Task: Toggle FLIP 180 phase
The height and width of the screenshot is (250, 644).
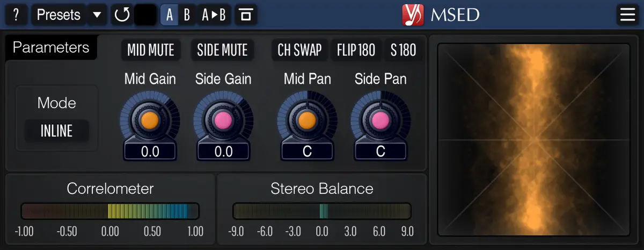Action: [x=356, y=50]
